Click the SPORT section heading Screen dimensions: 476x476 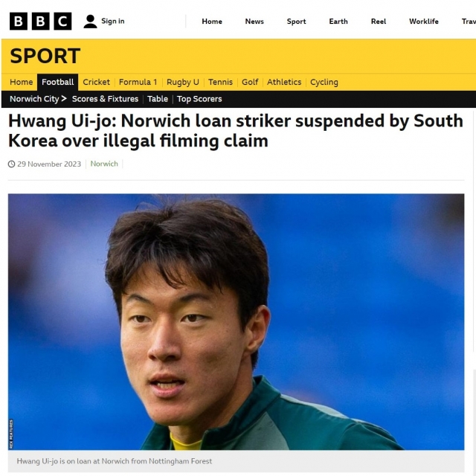(45, 57)
